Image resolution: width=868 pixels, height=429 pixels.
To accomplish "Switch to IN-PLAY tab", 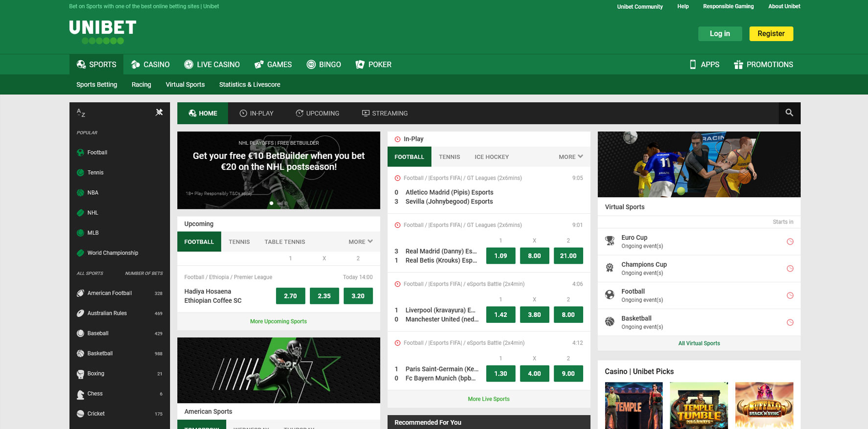I will coord(257,113).
